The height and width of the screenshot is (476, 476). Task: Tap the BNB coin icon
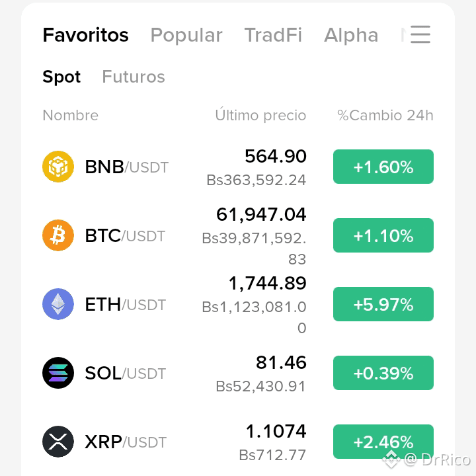58,167
